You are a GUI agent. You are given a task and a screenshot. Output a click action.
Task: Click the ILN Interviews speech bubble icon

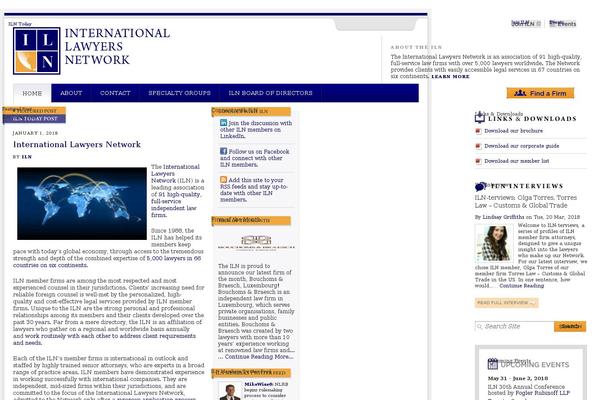pyautogui.click(x=481, y=186)
